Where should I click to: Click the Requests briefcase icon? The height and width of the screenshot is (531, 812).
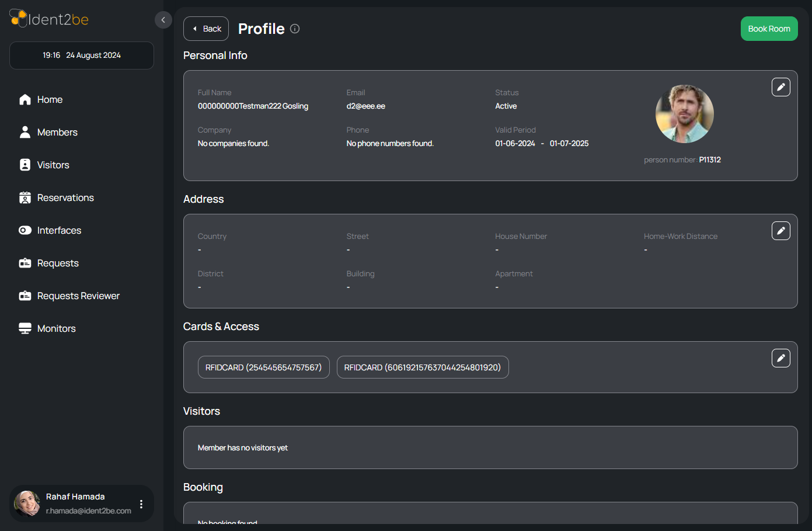pyautogui.click(x=25, y=263)
